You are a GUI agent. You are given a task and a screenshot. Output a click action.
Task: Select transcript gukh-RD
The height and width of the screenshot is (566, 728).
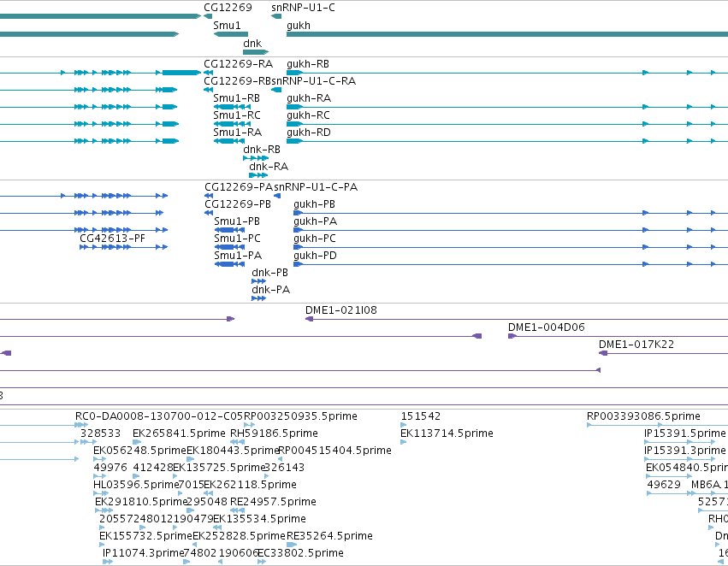[309, 133]
